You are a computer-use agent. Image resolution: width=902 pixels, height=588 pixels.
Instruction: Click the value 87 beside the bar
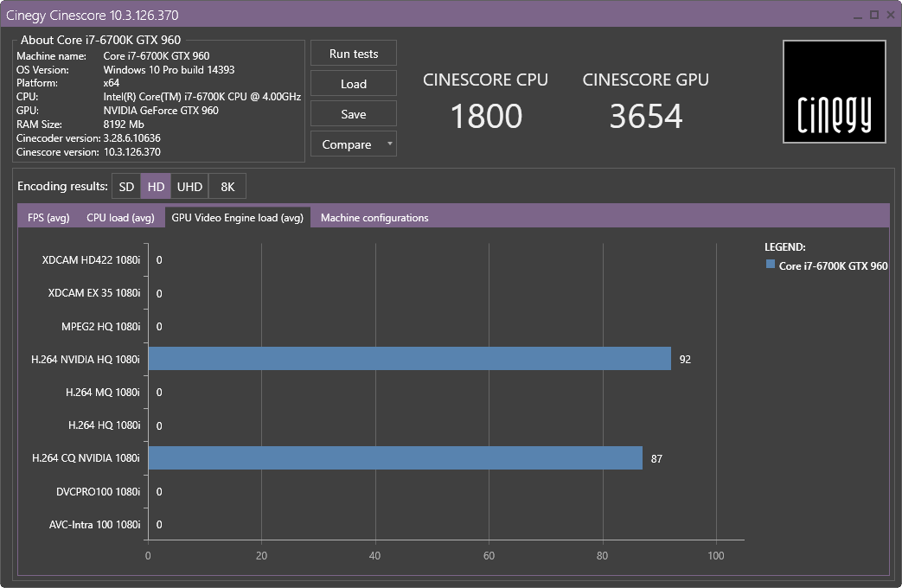(656, 459)
